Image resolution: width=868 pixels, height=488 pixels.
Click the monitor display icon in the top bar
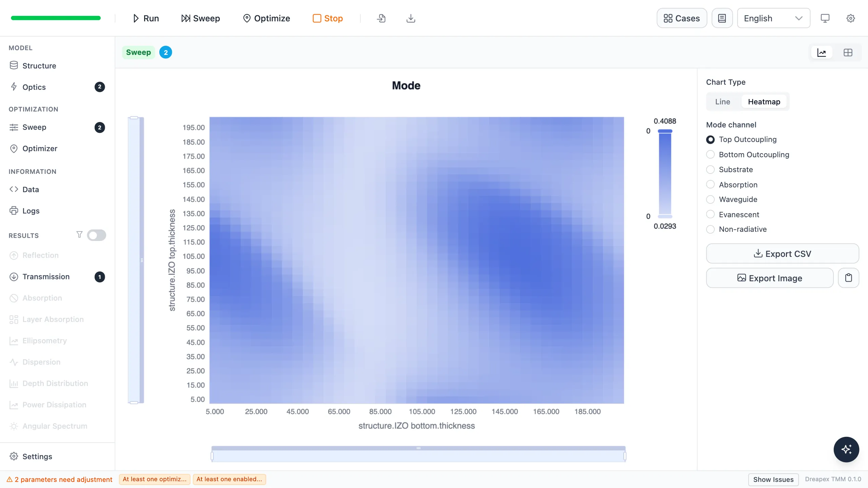point(825,18)
